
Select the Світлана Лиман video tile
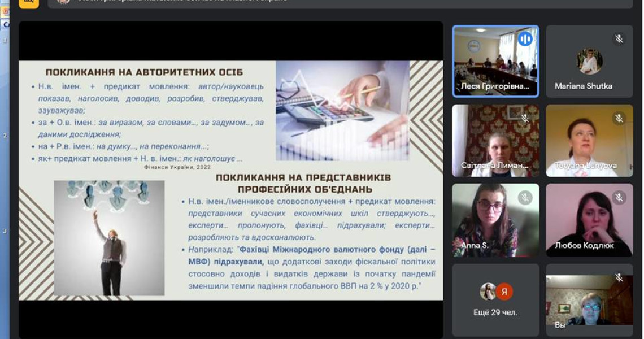click(x=496, y=141)
